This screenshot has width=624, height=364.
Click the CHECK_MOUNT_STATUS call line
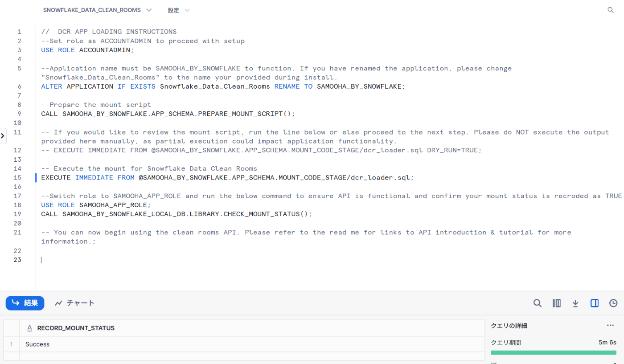click(x=177, y=214)
